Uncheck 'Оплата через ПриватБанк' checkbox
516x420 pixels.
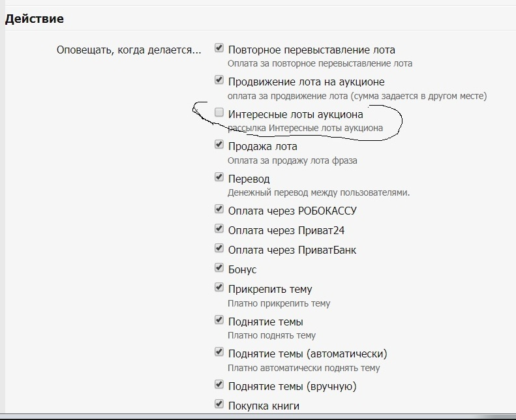(x=219, y=248)
